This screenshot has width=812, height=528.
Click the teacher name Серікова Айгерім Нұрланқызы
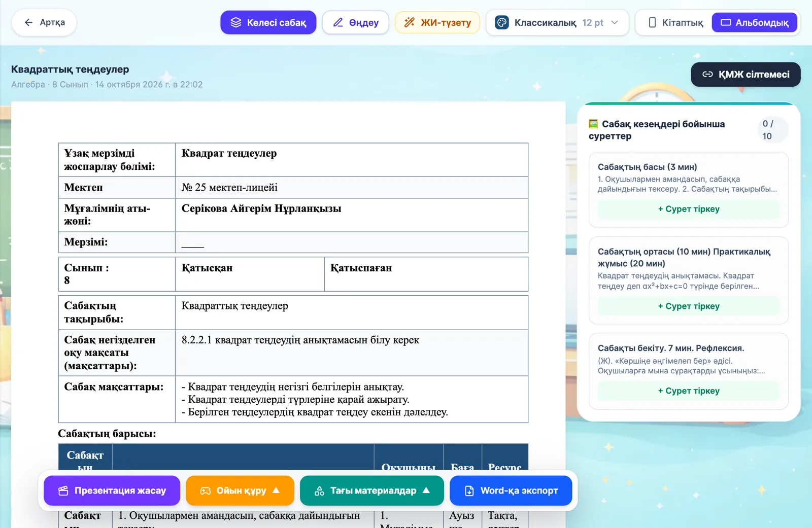(x=261, y=208)
